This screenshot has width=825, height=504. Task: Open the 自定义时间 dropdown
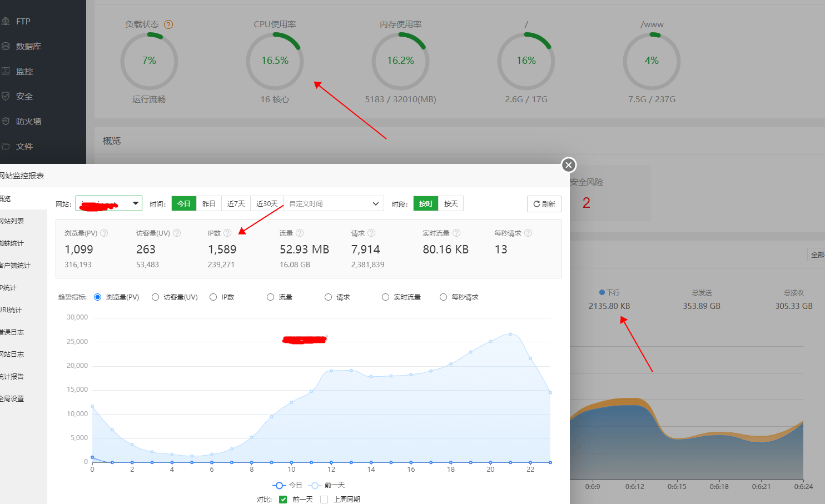click(x=334, y=203)
